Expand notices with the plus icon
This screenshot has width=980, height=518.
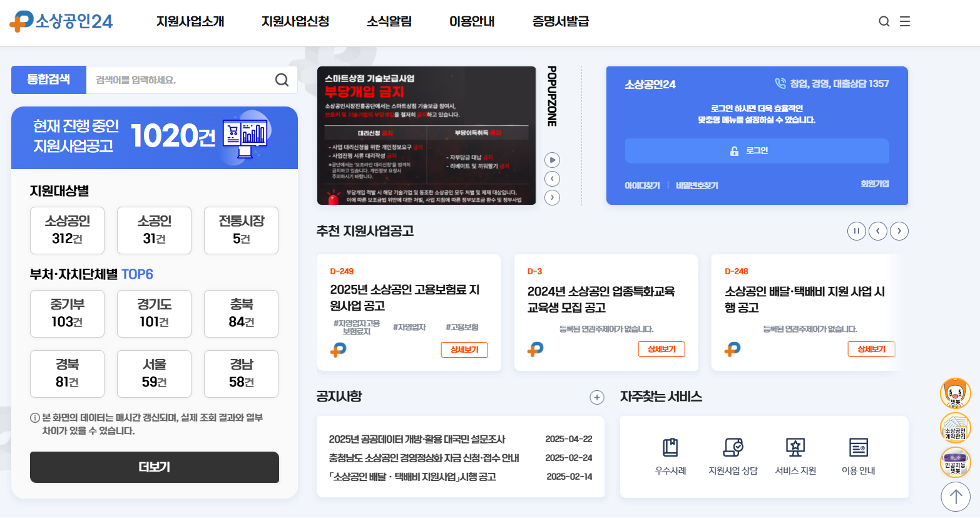597,397
